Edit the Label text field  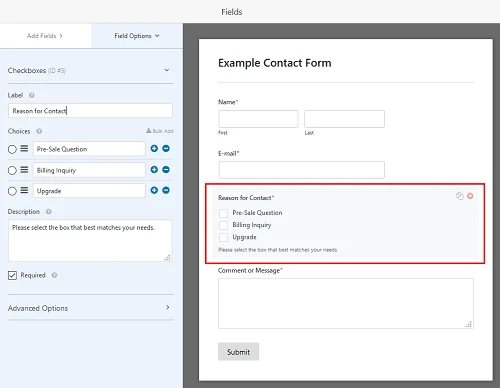[90, 111]
